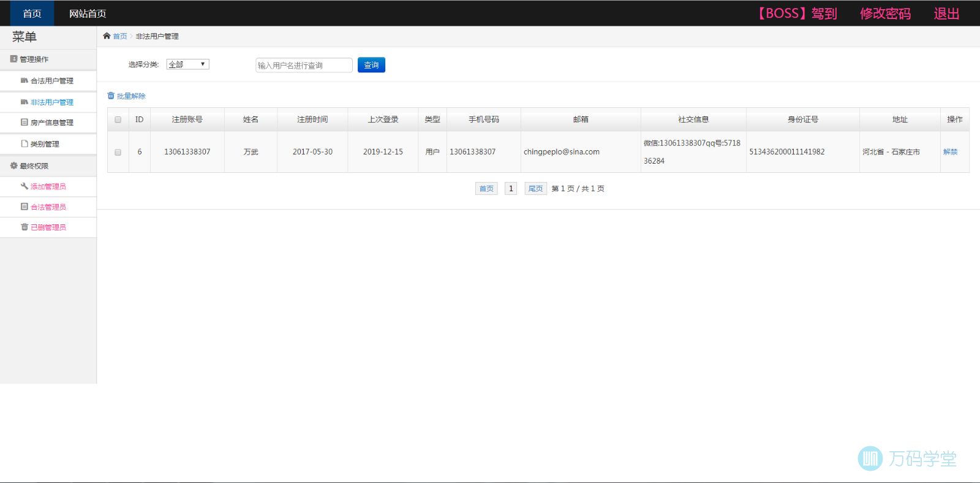Click the 尾页 pagination button
Viewport: 980px width, 483px height.
tap(535, 189)
